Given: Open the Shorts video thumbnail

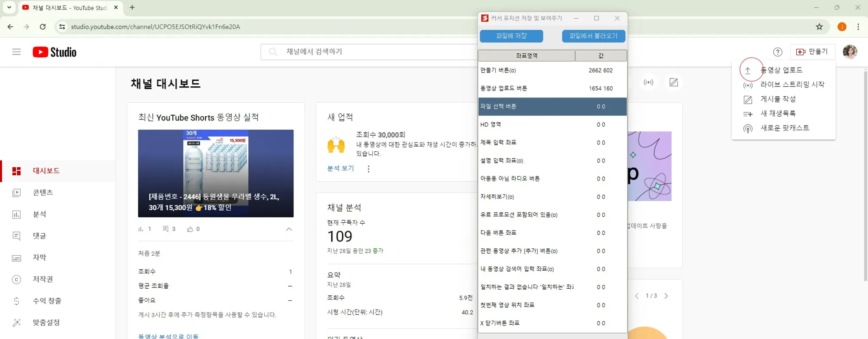Looking at the screenshot, I should pyautogui.click(x=216, y=173).
